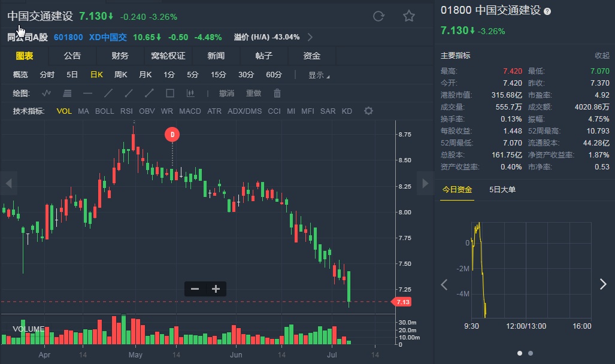615x364 pixels.
Task: Click the 撤消 undo button
Action: click(x=226, y=93)
